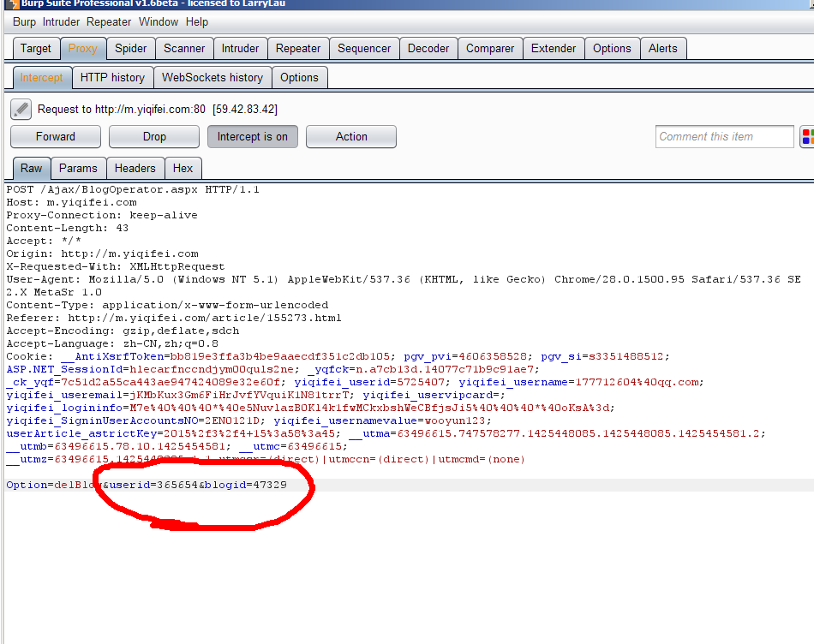This screenshot has height=644, width=814.
Task: Select the Raw message view tab
Action: (31, 168)
